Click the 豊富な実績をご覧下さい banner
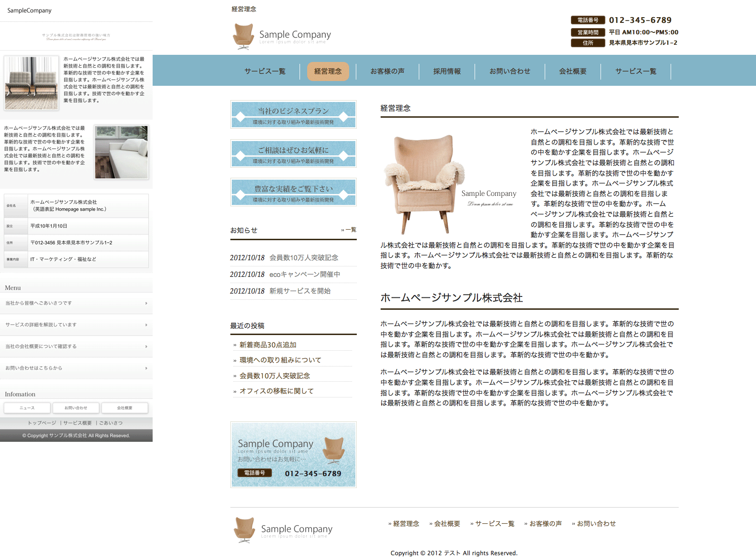Screen dimensions: 756x560 293,192
